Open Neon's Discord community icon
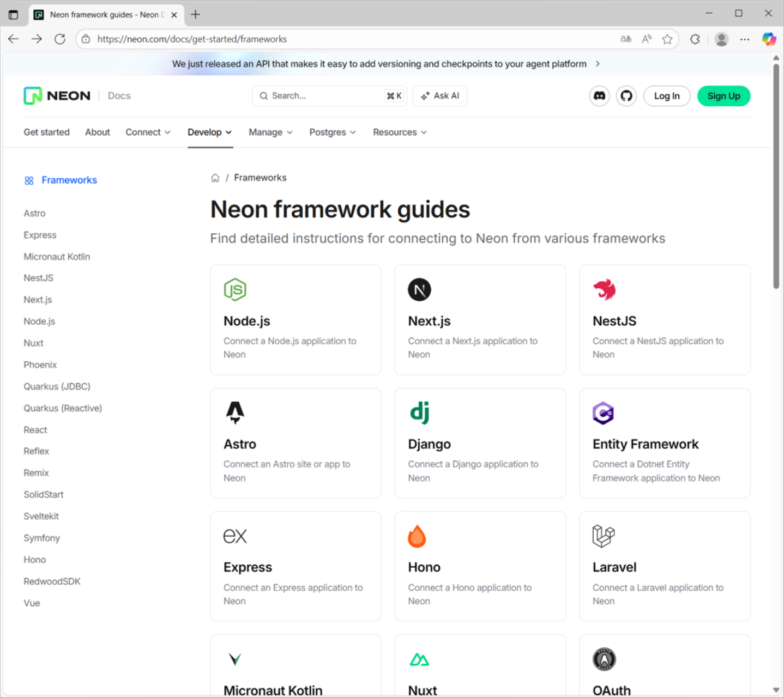Image resolution: width=784 pixels, height=698 pixels. (599, 96)
